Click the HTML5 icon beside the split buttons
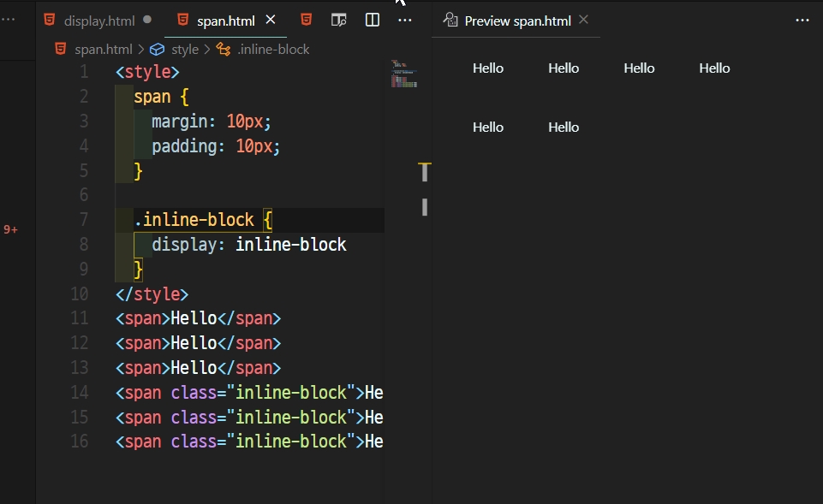Viewport: 823px width, 504px height. (306, 20)
